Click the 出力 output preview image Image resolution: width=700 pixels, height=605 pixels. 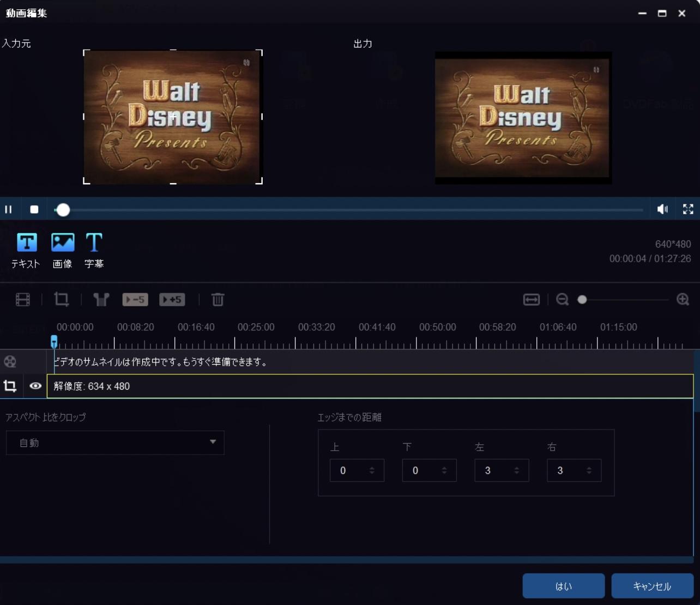[x=523, y=118]
